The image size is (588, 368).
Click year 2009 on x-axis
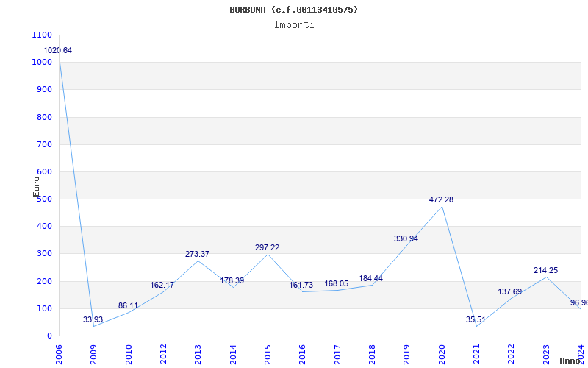pos(93,355)
